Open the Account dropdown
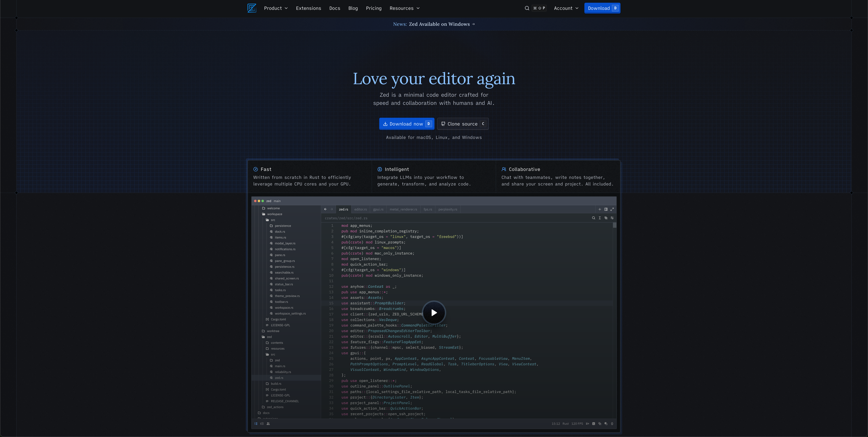Screen dimensions: 868x437 566,8
